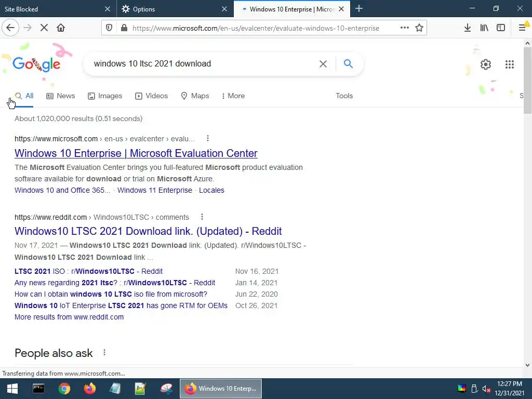Open How can I obtain windows 10 LTSC link
This screenshot has height=399, width=532.
click(x=111, y=294)
